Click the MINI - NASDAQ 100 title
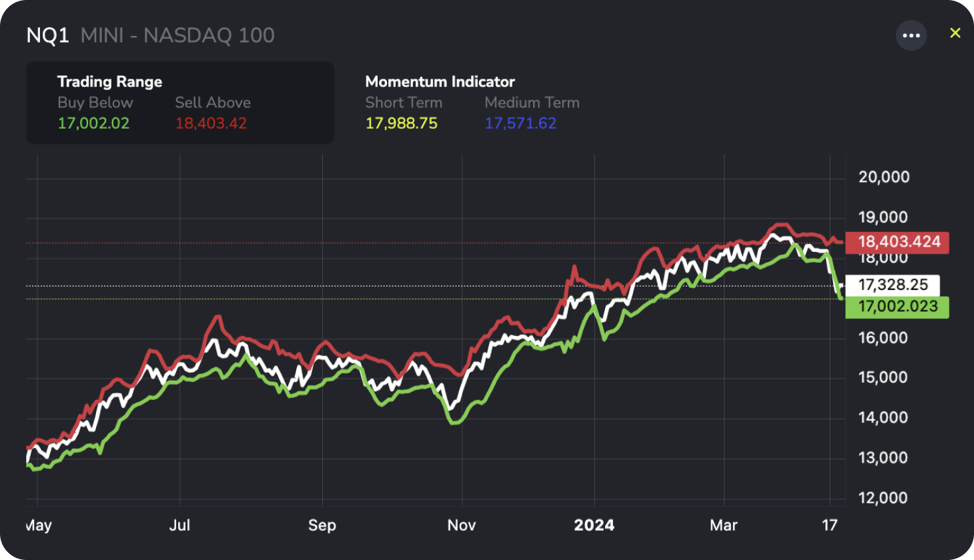Image resolution: width=974 pixels, height=560 pixels. click(177, 35)
